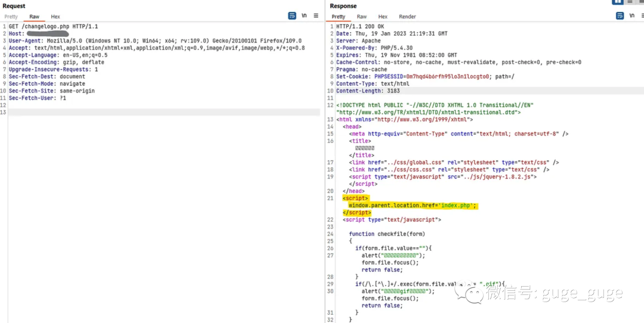Toggle the \n non-printable characters in Request panel
The height and width of the screenshot is (323, 644).
pyautogui.click(x=304, y=16)
